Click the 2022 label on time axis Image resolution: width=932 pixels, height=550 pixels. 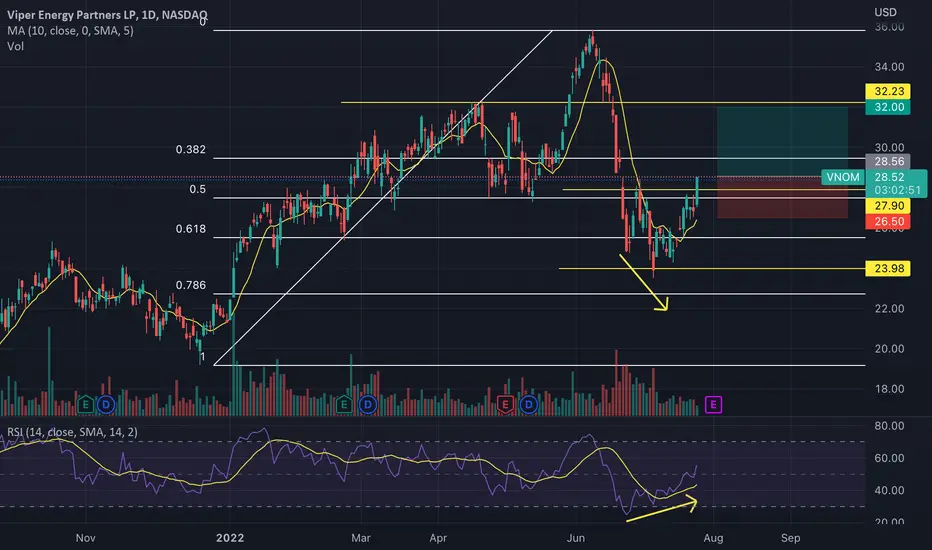230,538
